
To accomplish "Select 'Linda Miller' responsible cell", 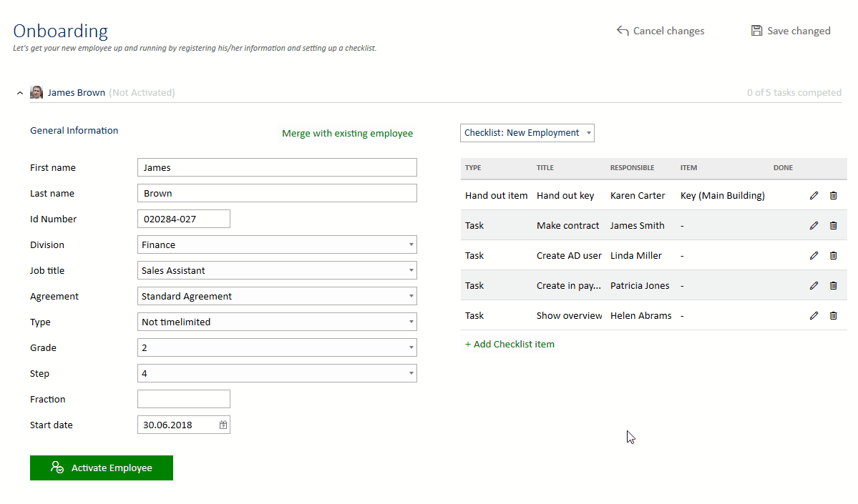I will click(x=636, y=256).
